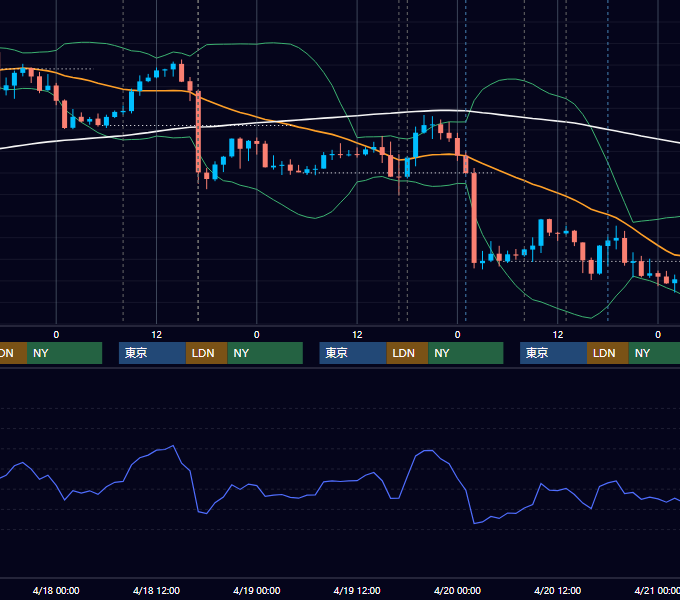Select the LDN session block on 4/18
This screenshot has width=680, height=600.
tap(206, 353)
